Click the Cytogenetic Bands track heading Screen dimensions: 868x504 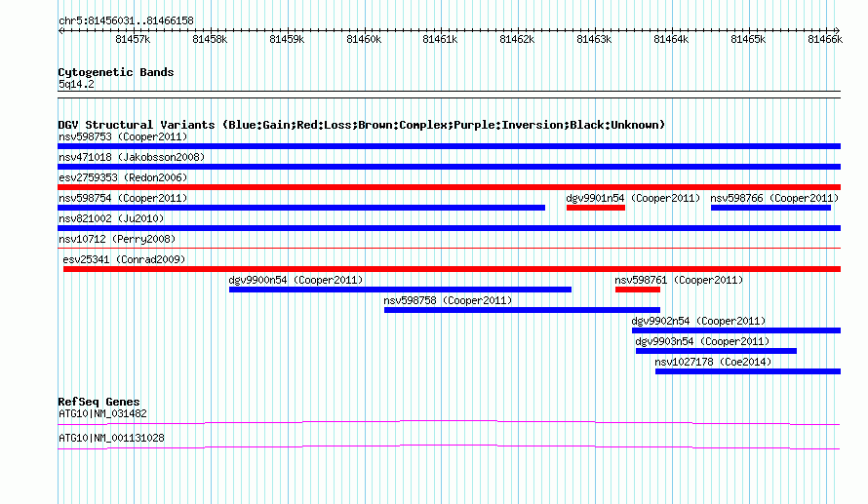[116, 72]
